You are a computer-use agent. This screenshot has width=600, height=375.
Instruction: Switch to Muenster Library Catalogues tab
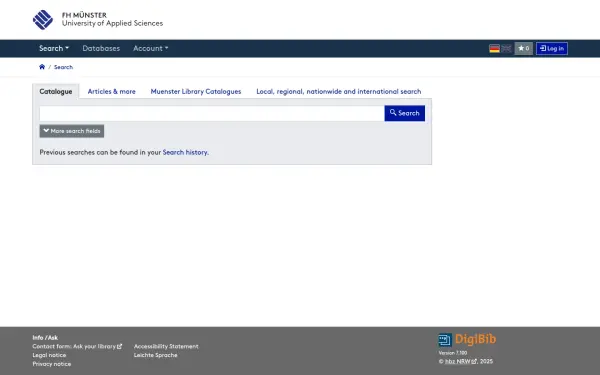pos(196,91)
